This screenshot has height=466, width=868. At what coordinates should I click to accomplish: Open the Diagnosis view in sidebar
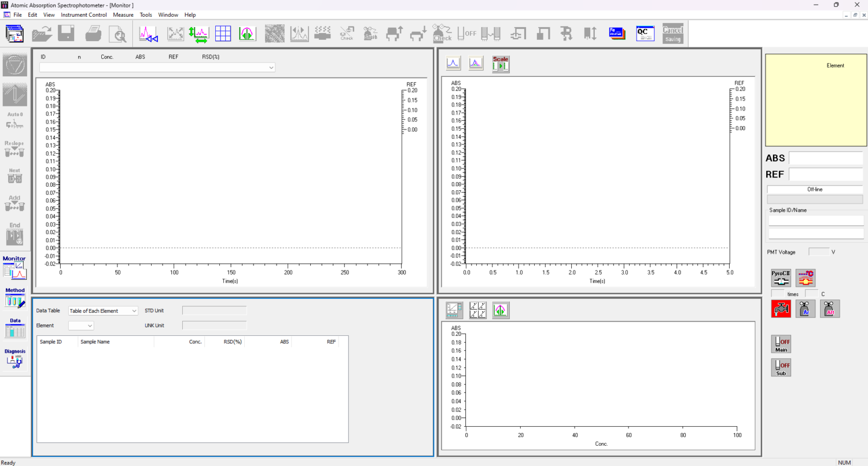point(15,358)
